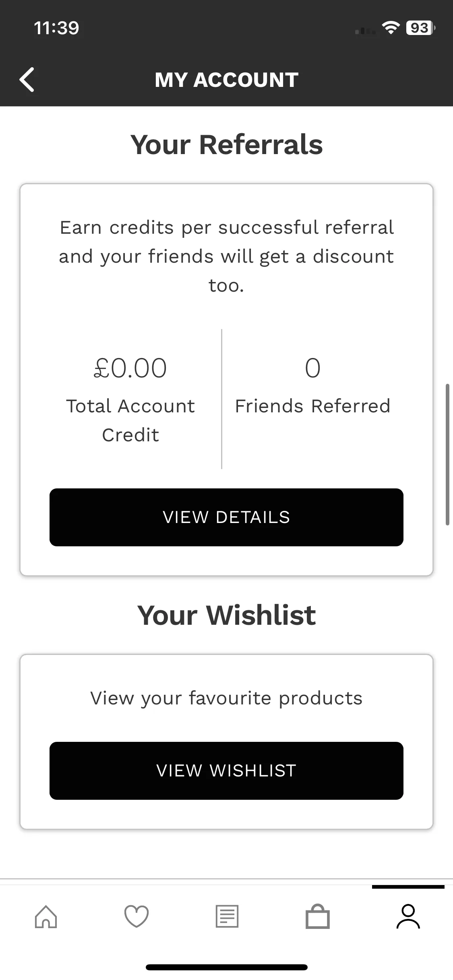Tap the Your Wishlist heading
Viewport: 453px width, 980px height.
pyautogui.click(x=226, y=615)
